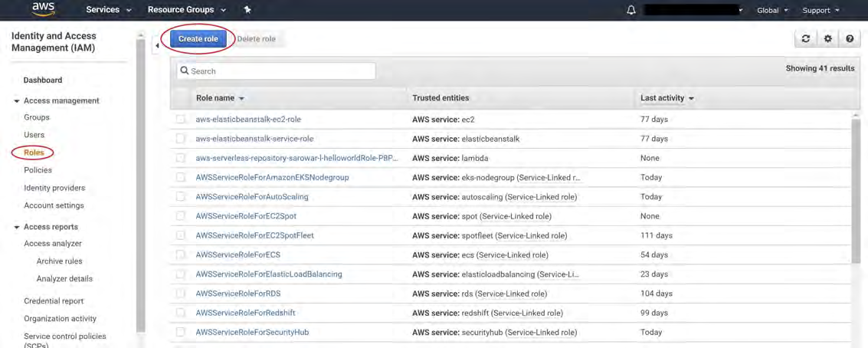Check AWSServiceRoleForECS row checkbox
Image resolution: width=868 pixels, height=348 pixels.
coord(181,255)
